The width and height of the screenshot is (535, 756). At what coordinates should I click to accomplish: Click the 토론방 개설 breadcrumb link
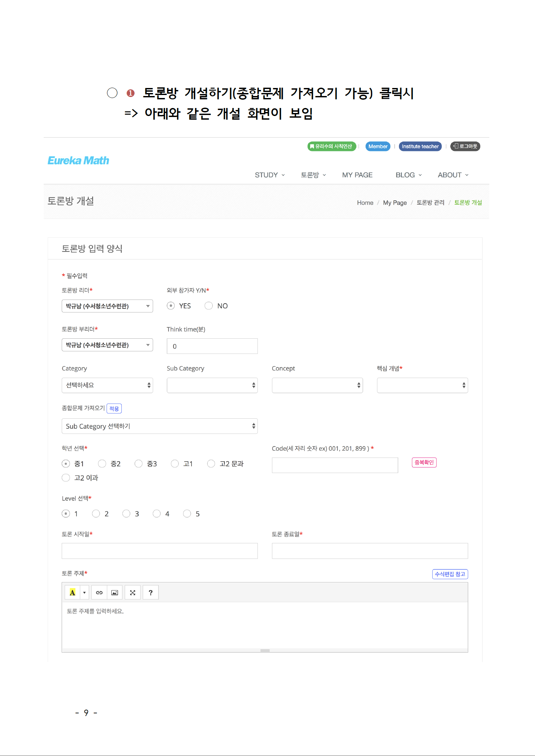tap(468, 203)
